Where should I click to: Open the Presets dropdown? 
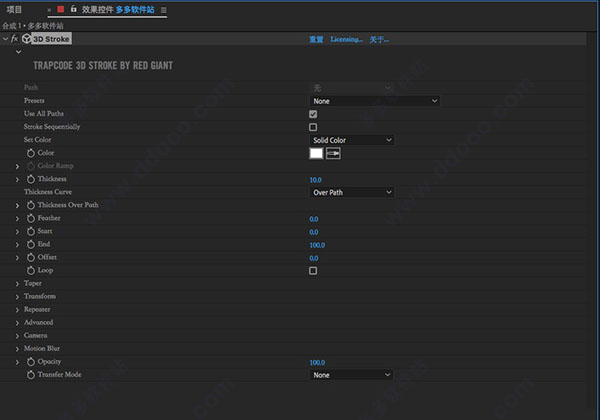tap(374, 101)
